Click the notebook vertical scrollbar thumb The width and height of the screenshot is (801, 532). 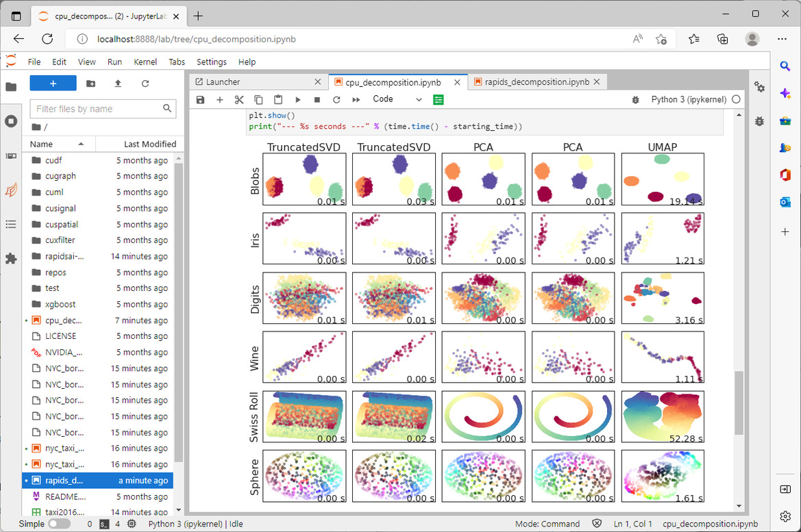(x=739, y=403)
